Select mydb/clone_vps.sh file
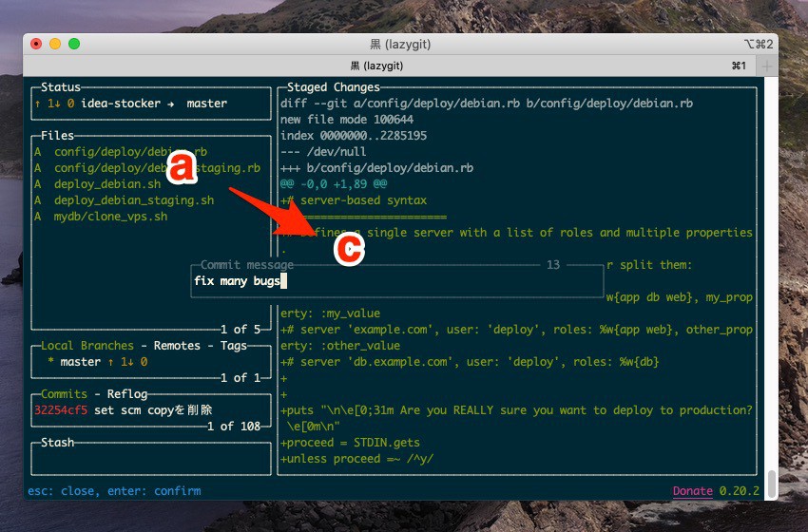The image size is (808, 532). coord(101,217)
